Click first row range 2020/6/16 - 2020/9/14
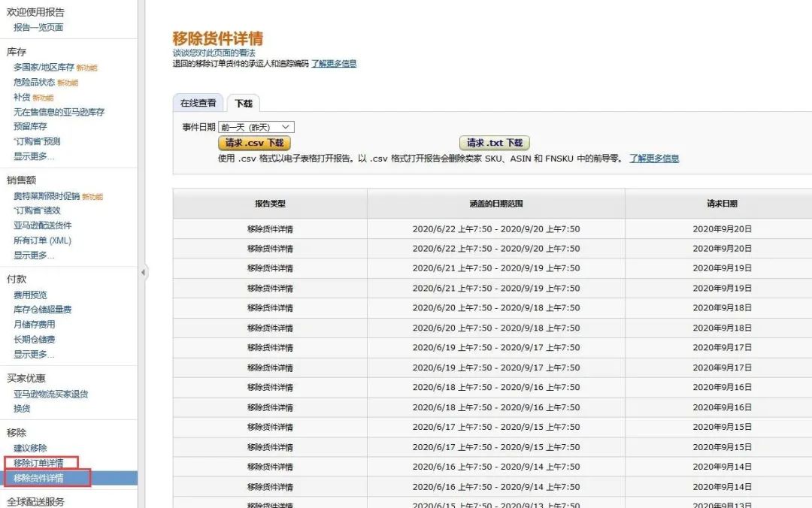Screen dimensions: 812x508 (x=496, y=467)
